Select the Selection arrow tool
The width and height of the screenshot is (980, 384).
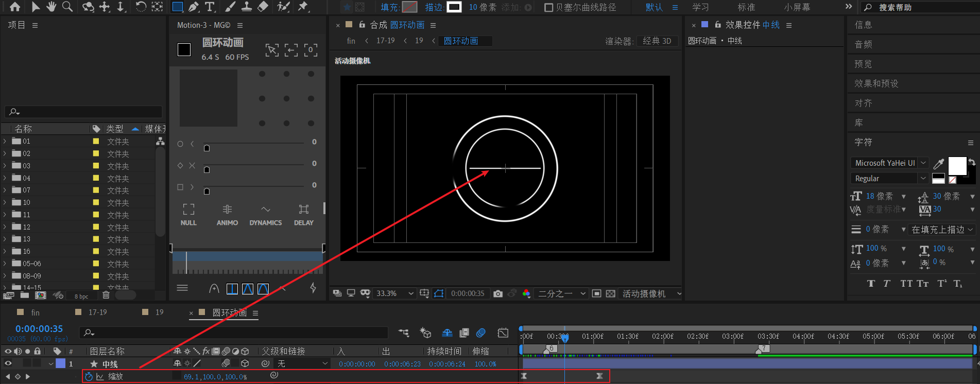[x=36, y=7]
